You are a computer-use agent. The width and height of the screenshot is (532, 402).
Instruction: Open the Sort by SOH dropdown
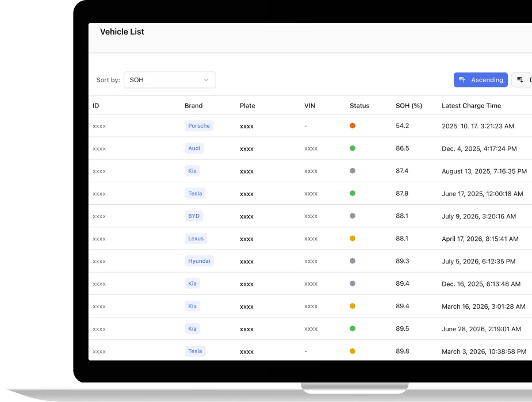(x=170, y=80)
